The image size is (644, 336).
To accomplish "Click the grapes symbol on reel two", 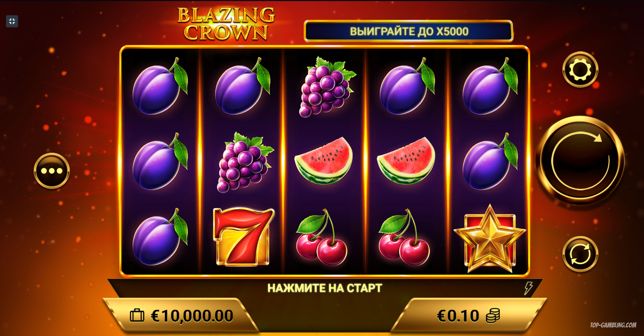I will click(x=245, y=162).
